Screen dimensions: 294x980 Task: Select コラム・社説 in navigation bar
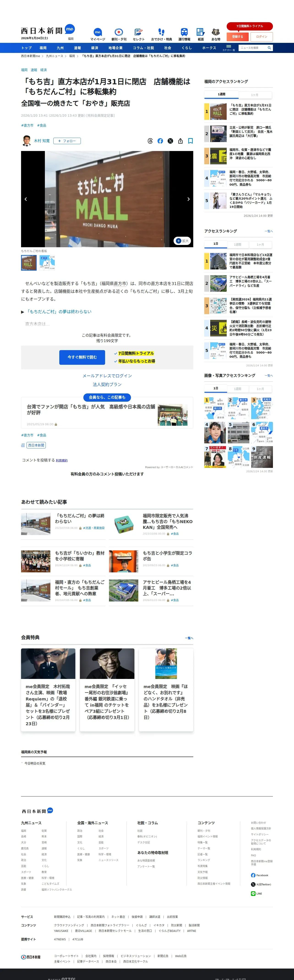tap(143, 48)
